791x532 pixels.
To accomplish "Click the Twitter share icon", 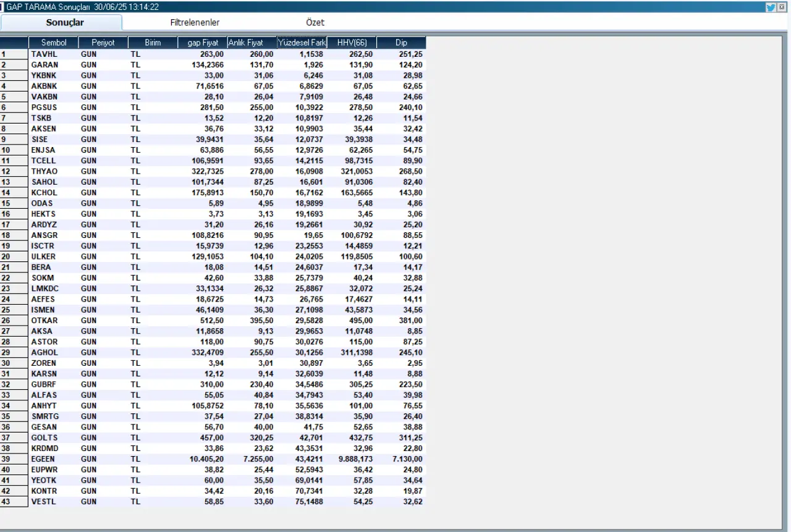I will tap(771, 7).
